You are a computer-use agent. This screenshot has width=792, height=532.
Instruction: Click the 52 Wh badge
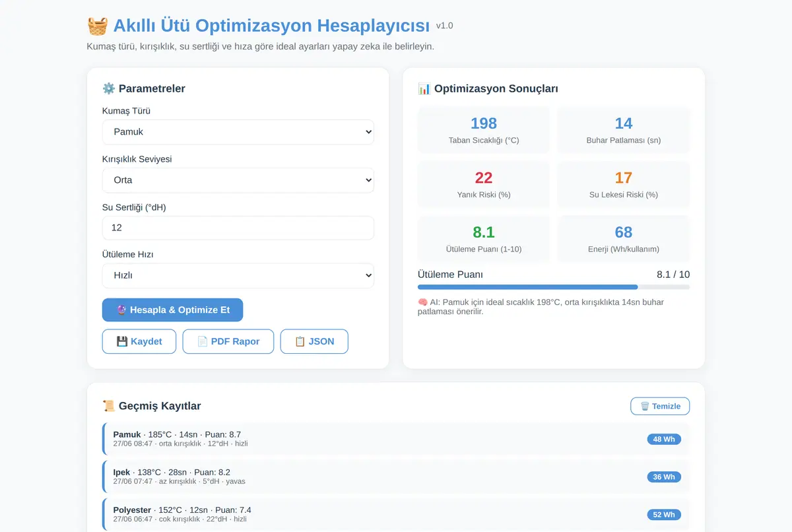click(x=664, y=515)
